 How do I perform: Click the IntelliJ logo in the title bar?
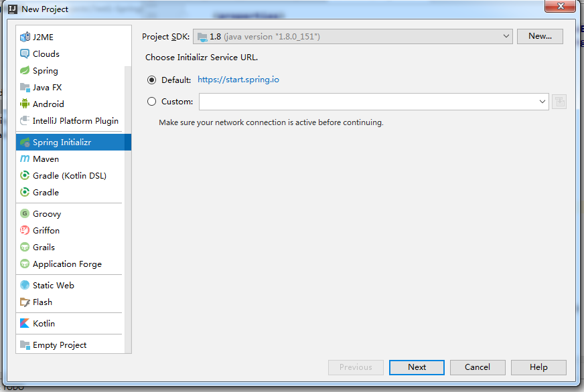[x=13, y=9]
